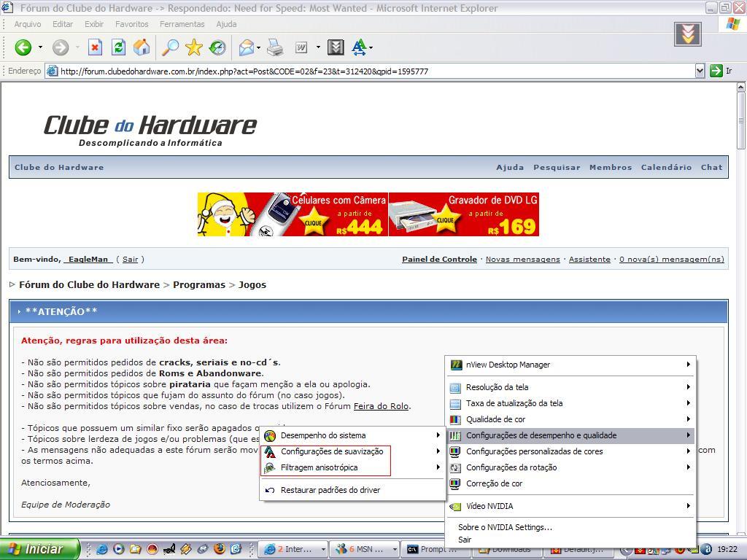This screenshot has width=747, height=560.
Task: Click the grey Forward arrow button
Action: tap(61, 47)
